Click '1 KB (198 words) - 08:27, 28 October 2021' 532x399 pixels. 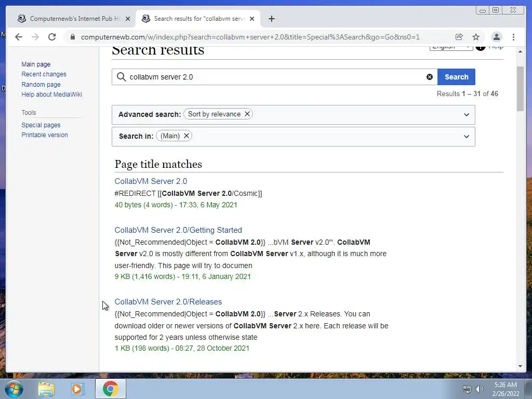(x=182, y=348)
